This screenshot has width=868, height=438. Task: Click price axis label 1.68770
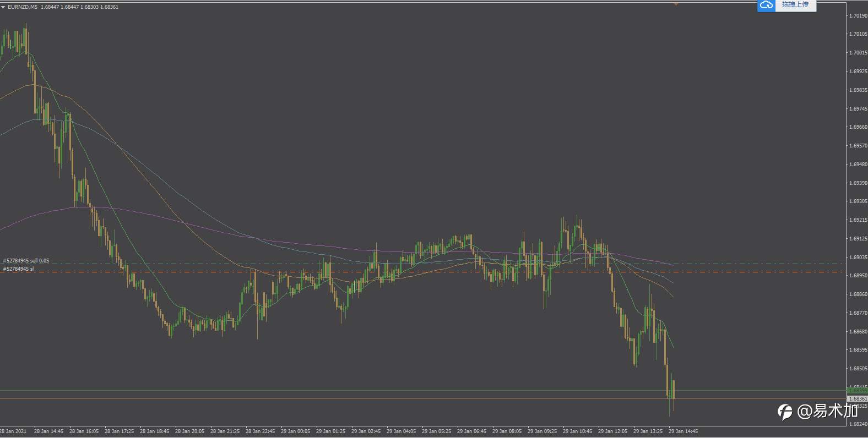(858, 313)
